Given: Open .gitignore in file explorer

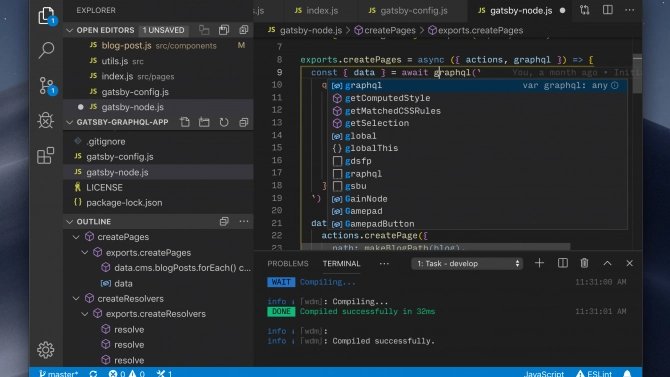Looking at the screenshot, I should coord(159,141).
